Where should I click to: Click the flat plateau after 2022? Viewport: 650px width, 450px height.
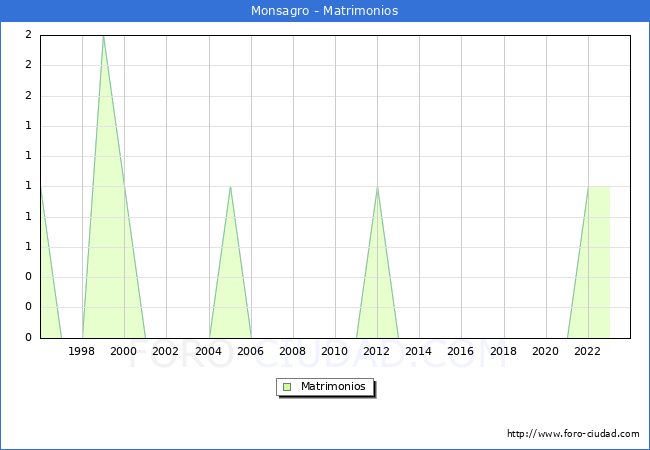pyautogui.click(x=599, y=187)
